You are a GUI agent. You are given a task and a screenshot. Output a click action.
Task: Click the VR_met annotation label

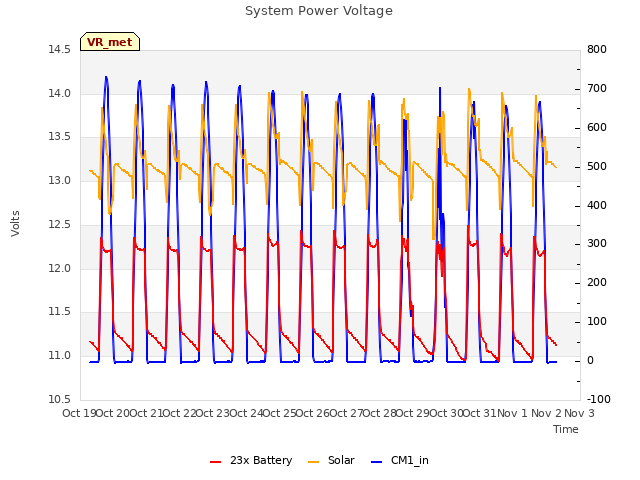point(110,42)
